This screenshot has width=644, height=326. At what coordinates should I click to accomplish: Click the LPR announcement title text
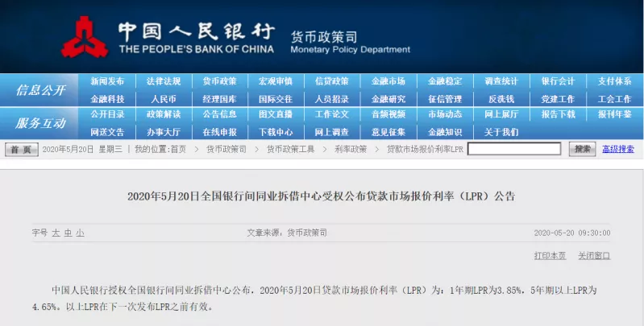(x=321, y=196)
